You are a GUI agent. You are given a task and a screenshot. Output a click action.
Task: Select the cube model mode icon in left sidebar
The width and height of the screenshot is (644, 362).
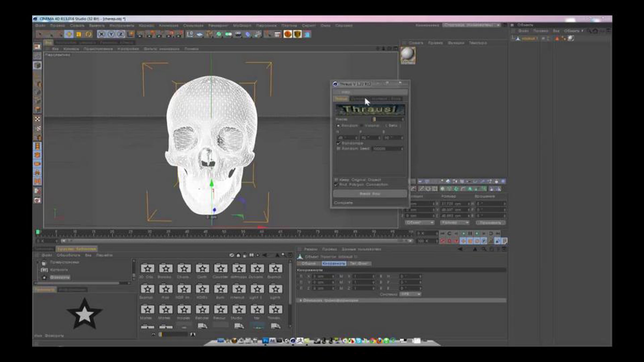coord(38,65)
